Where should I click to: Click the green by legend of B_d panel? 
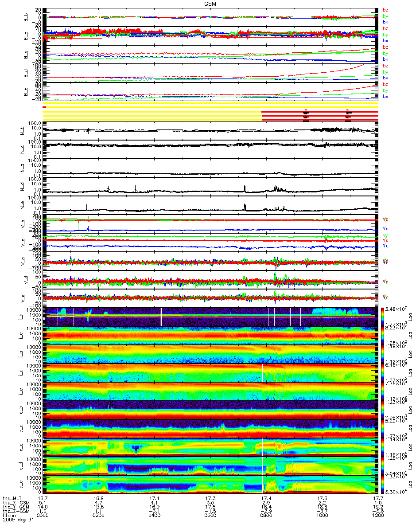click(385, 72)
